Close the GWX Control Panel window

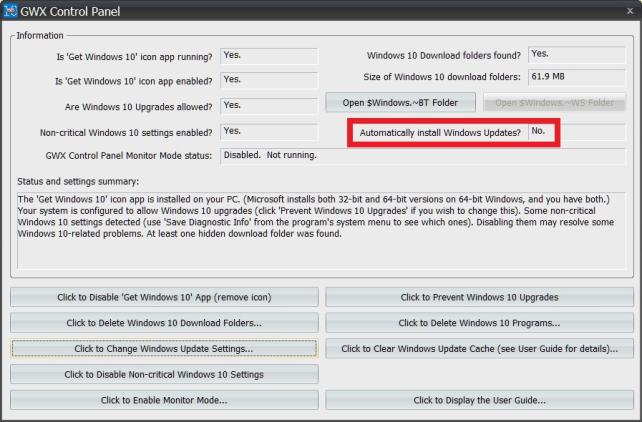630,11
